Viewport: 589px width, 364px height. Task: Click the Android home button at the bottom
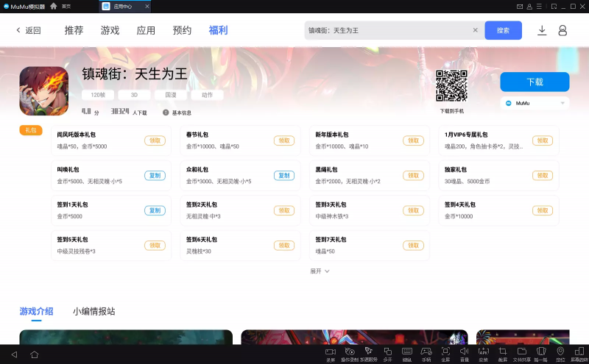point(34,354)
